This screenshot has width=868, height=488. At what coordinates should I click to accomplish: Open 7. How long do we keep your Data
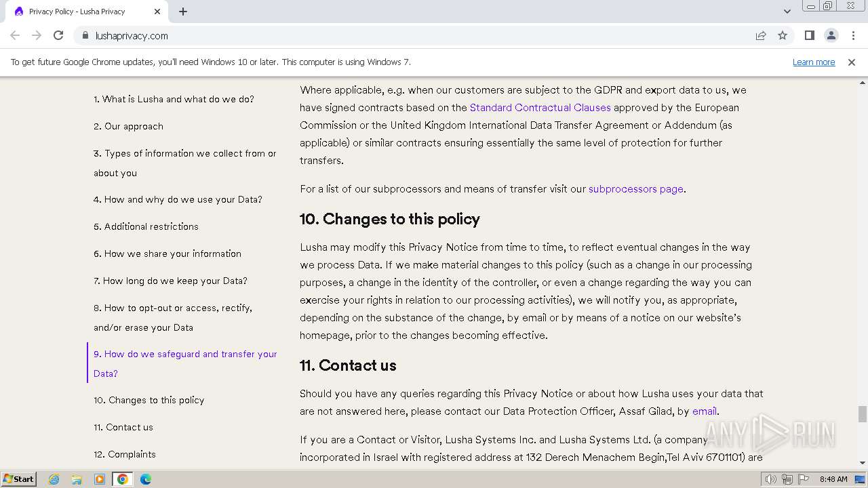[x=170, y=281]
